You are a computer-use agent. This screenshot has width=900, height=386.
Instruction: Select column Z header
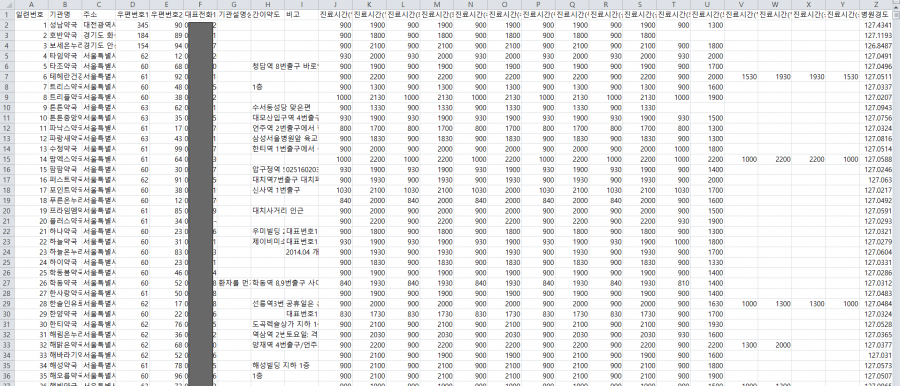[876, 4]
